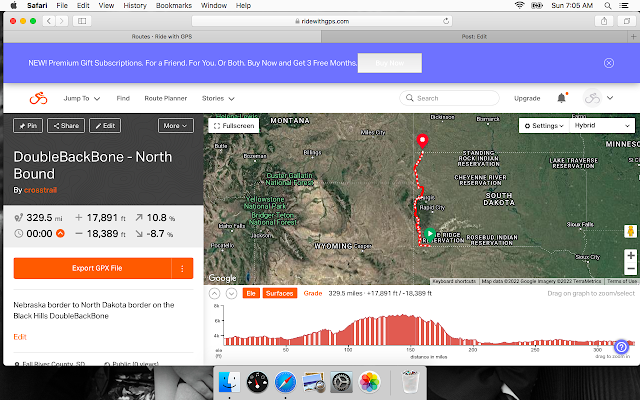Toggle the Grade graph mode
Image resolution: width=640 pixels, height=400 pixels.
[x=313, y=293]
